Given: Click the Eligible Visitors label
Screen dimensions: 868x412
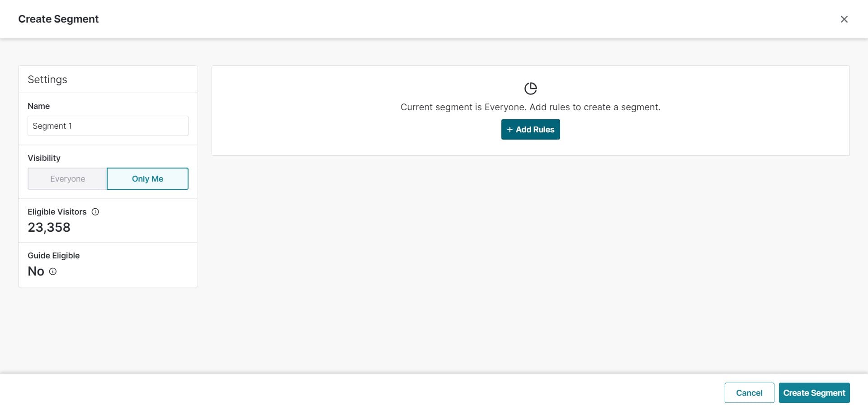Looking at the screenshot, I should tap(57, 212).
